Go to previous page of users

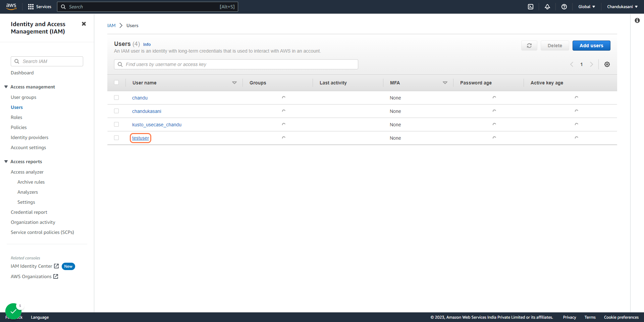click(572, 64)
